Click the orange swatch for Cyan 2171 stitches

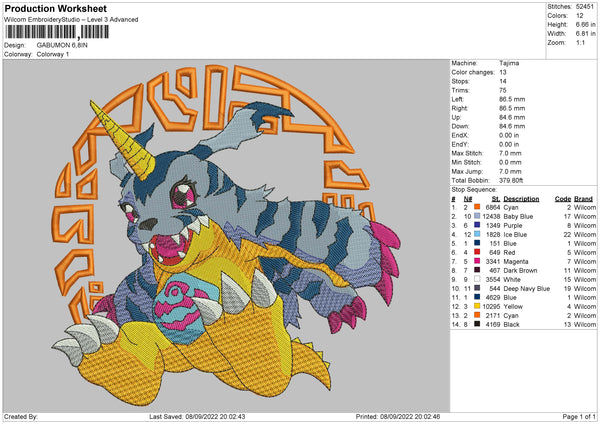477,315
